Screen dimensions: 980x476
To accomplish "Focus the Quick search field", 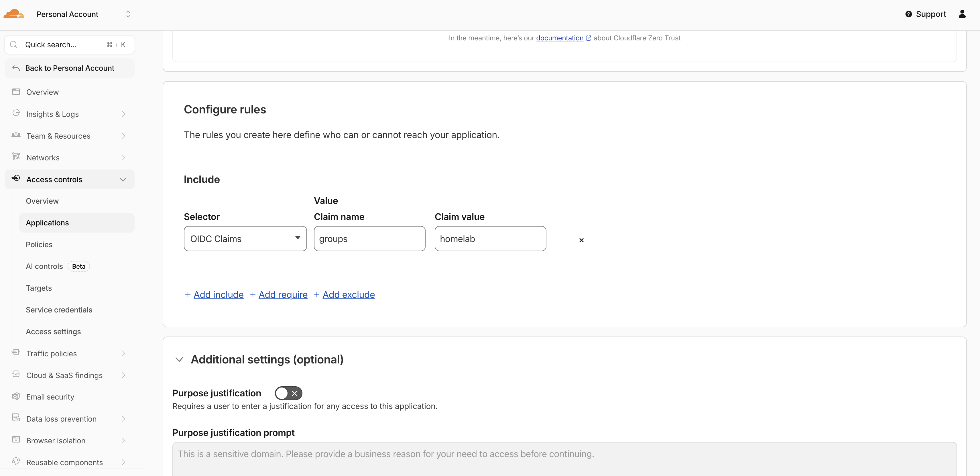I will [x=70, y=44].
